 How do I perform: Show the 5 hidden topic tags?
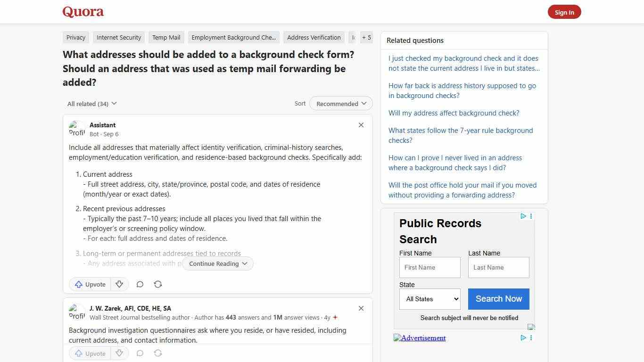tap(366, 37)
